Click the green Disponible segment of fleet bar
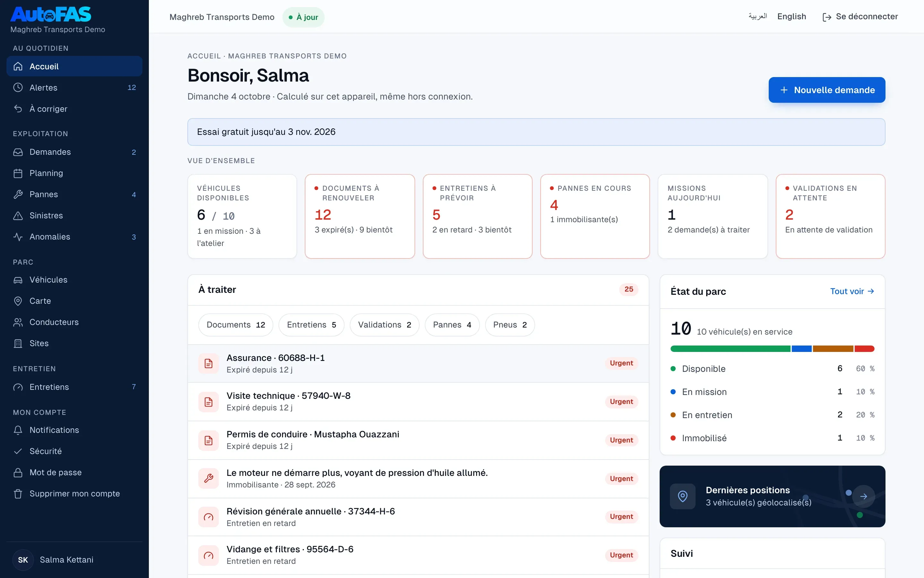 [x=730, y=349]
